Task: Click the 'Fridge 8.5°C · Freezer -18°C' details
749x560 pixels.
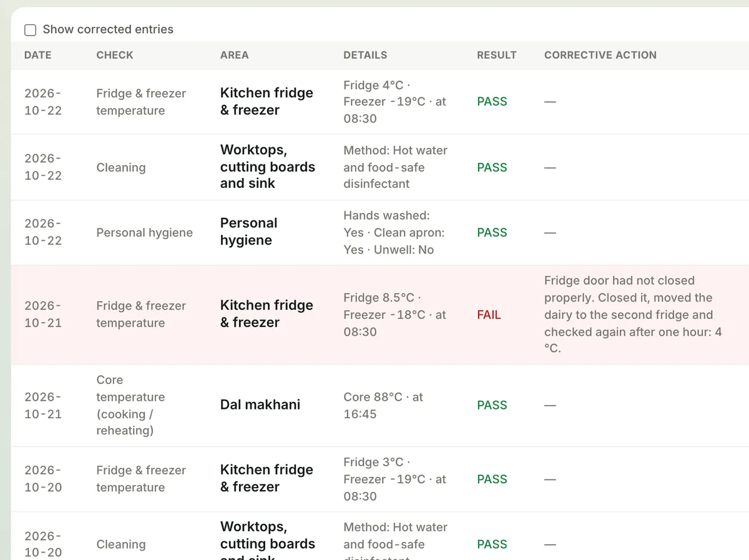Action: 394,315
